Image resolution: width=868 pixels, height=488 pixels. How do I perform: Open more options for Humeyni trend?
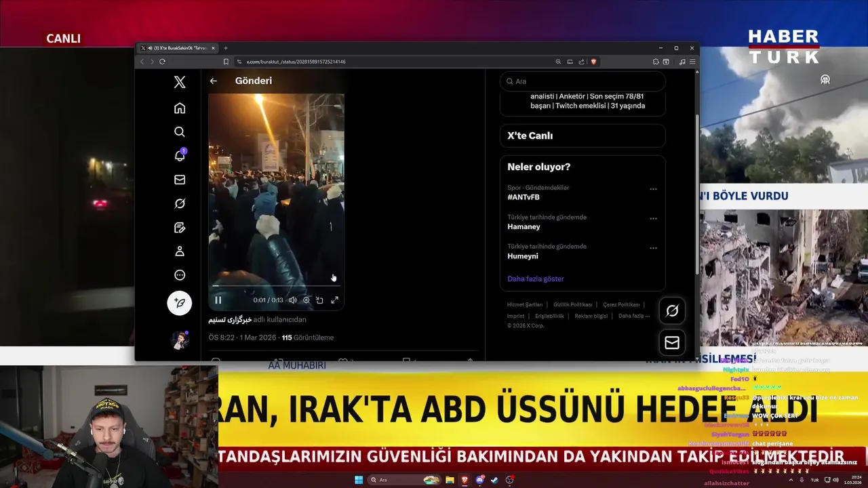pyautogui.click(x=653, y=248)
